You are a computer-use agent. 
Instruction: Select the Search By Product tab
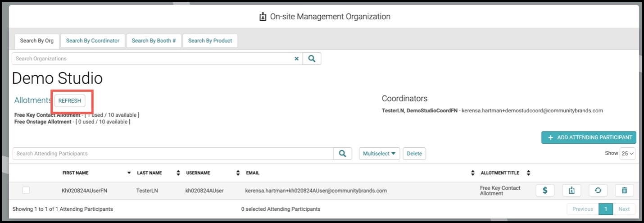[210, 41]
